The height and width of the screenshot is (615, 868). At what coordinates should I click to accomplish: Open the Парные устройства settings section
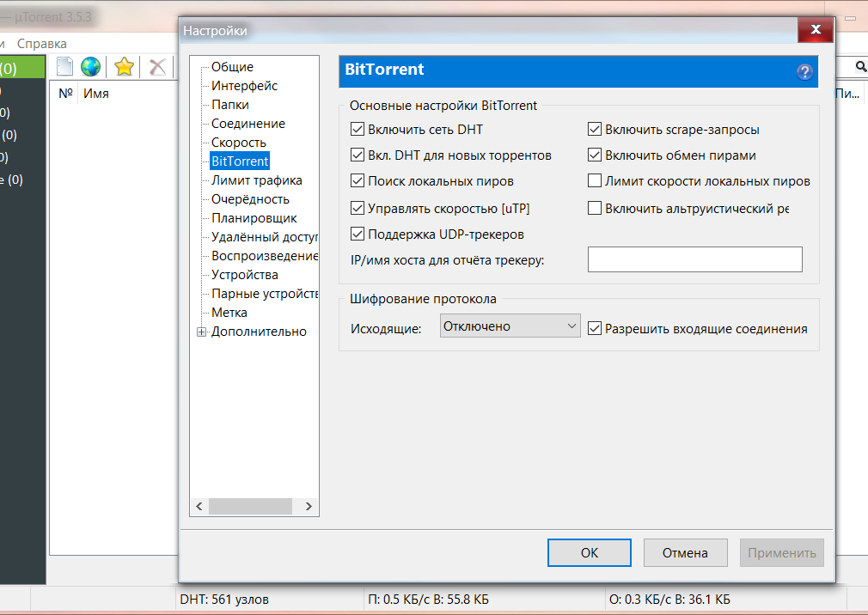(265, 294)
